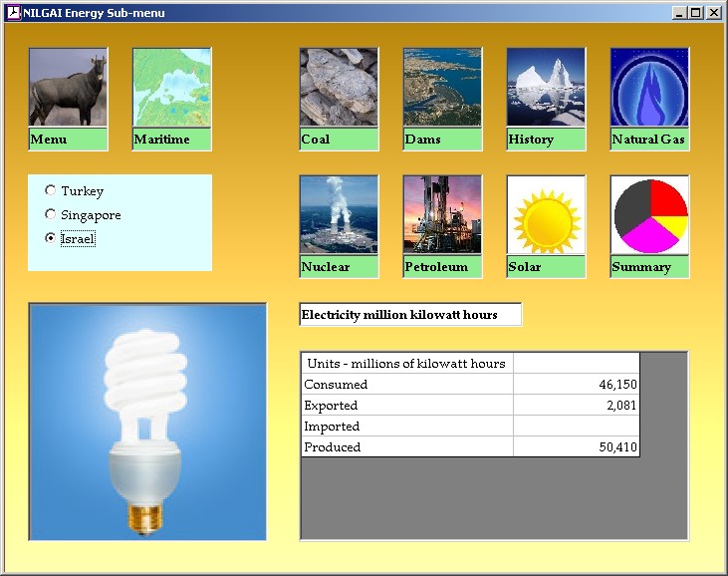Open the Petroleum oil rig icon
Viewport: 728px width, 576px height.
pos(442,215)
